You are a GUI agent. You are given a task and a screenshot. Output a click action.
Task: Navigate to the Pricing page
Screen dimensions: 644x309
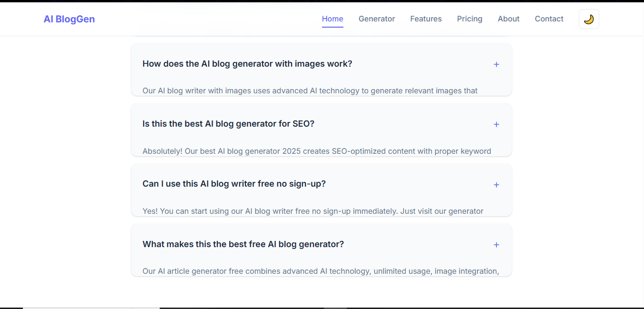(x=469, y=19)
